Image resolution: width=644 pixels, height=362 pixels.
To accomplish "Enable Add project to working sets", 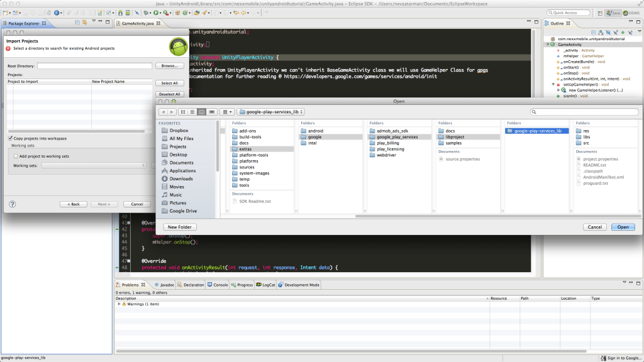I will pos(16,156).
